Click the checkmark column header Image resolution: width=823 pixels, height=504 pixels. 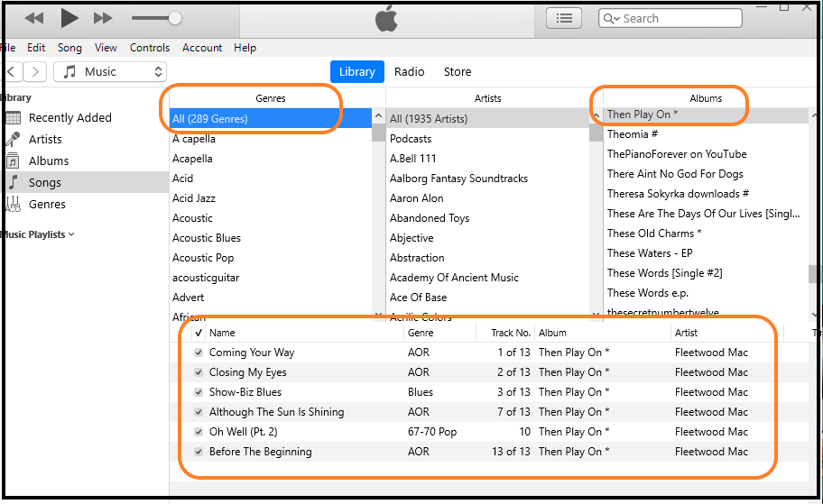pyautogui.click(x=199, y=333)
